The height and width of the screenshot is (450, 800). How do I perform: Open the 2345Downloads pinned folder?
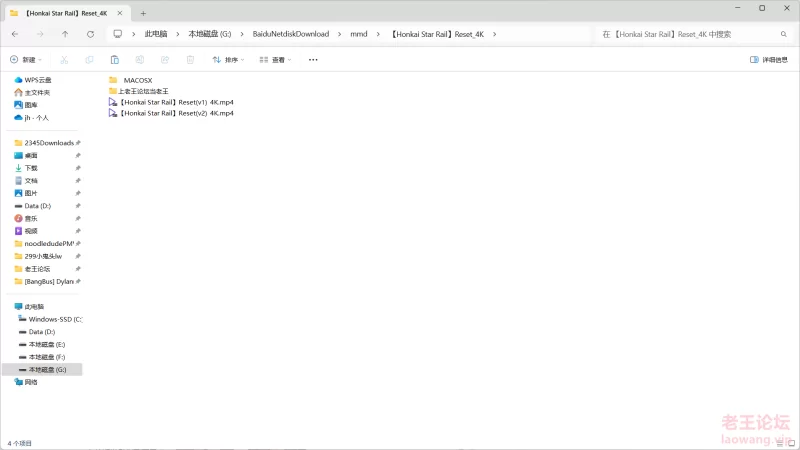pos(44,143)
